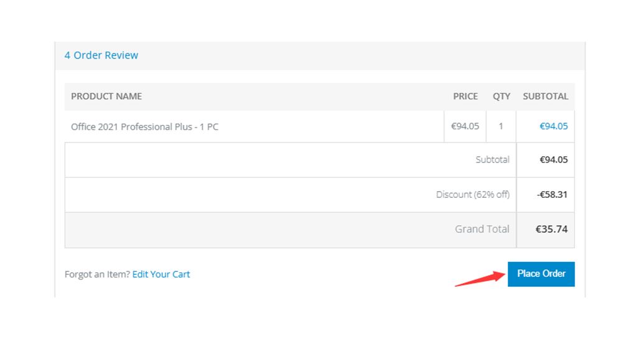Click the -€58.31 discount amount
618x364 pixels.
pos(552,195)
